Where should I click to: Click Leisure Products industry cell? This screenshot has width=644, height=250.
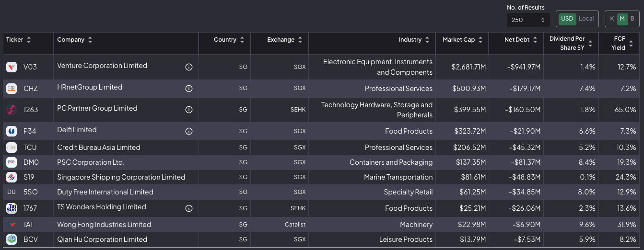406,239
